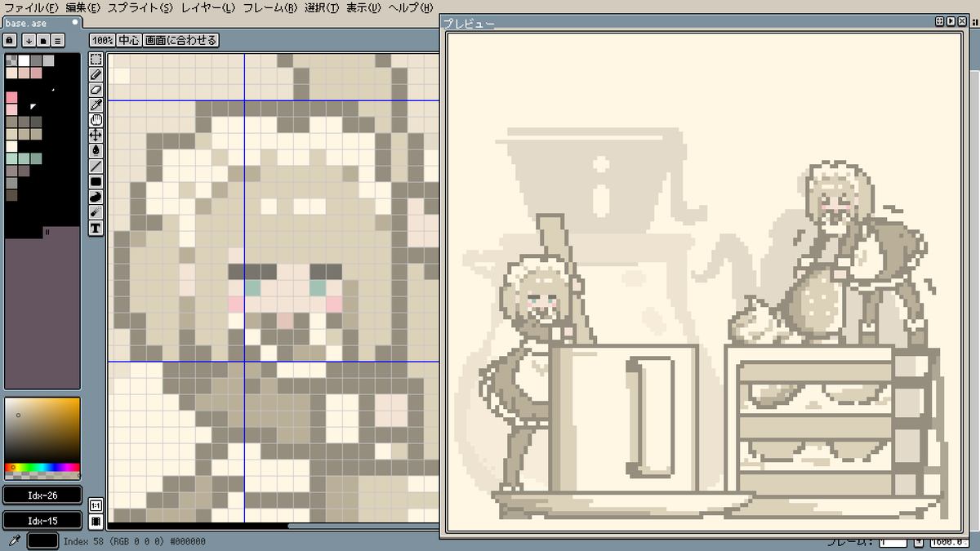The height and width of the screenshot is (551, 980).
Task: Click the preview image artwork
Action: point(704,282)
